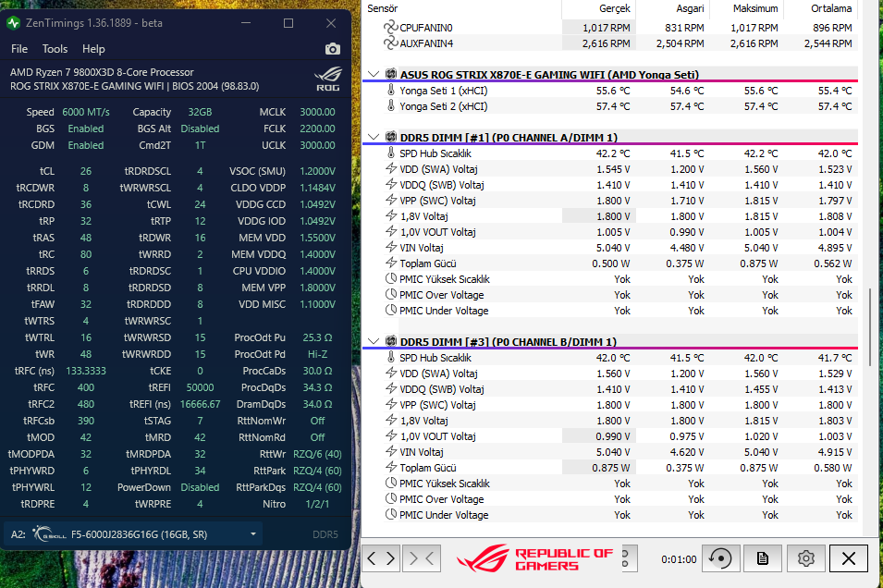The height and width of the screenshot is (588, 883).
Task: Collapse the DDR5 DIMM [#1] sensor group
Action: click(x=373, y=137)
